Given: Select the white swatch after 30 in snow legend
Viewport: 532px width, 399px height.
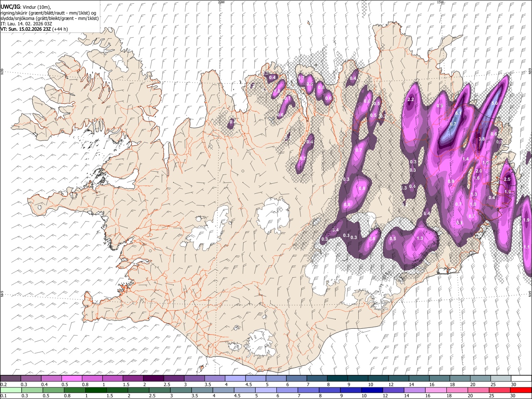Looking at the screenshot, I should tap(522, 378).
